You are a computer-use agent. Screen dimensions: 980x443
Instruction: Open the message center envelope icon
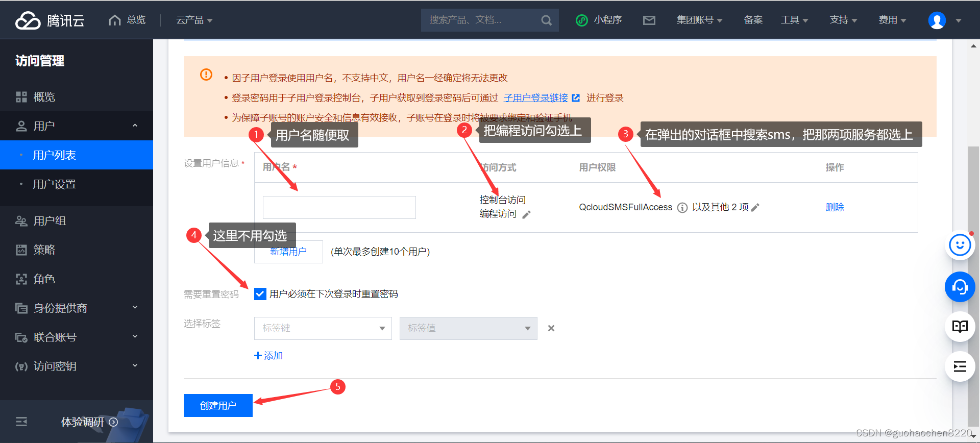coord(649,20)
